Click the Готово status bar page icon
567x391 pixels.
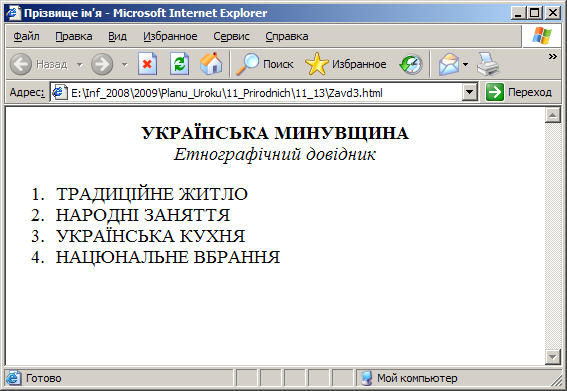13,378
